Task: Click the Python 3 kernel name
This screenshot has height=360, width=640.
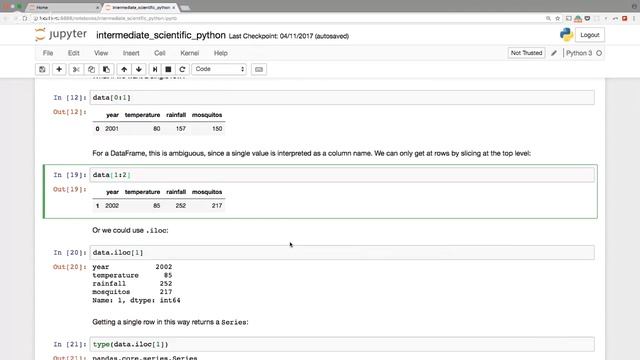Action: click(579, 53)
